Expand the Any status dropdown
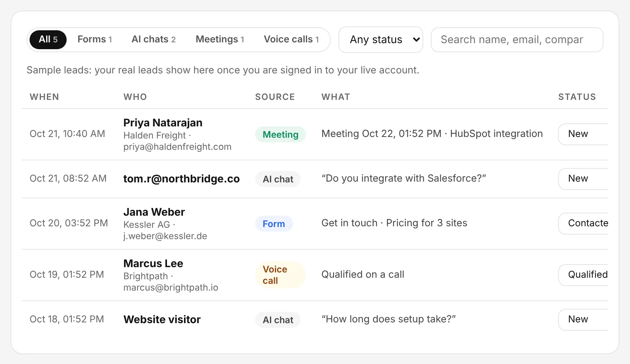630x364 pixels. (x=381, y=40)
